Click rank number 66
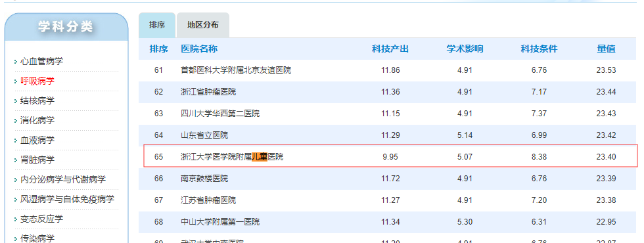Screen dimensions: 644x243 [x=158, y=179]
